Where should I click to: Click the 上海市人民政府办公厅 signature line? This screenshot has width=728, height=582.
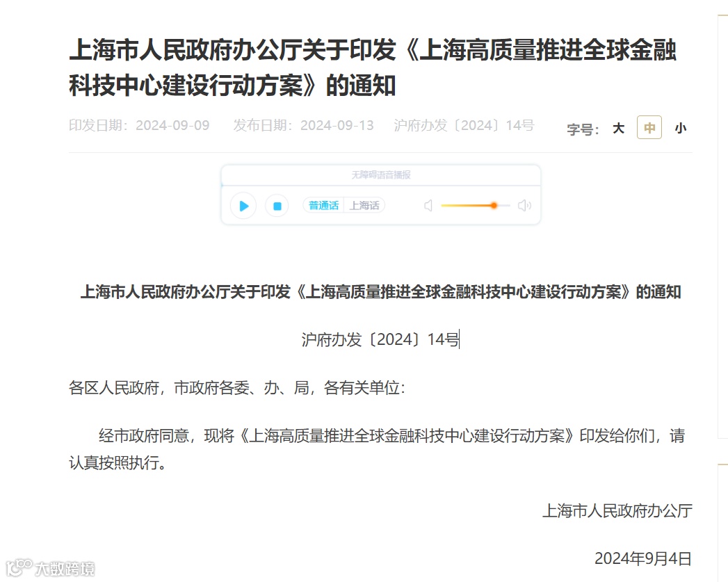click(x=617, y=510)
